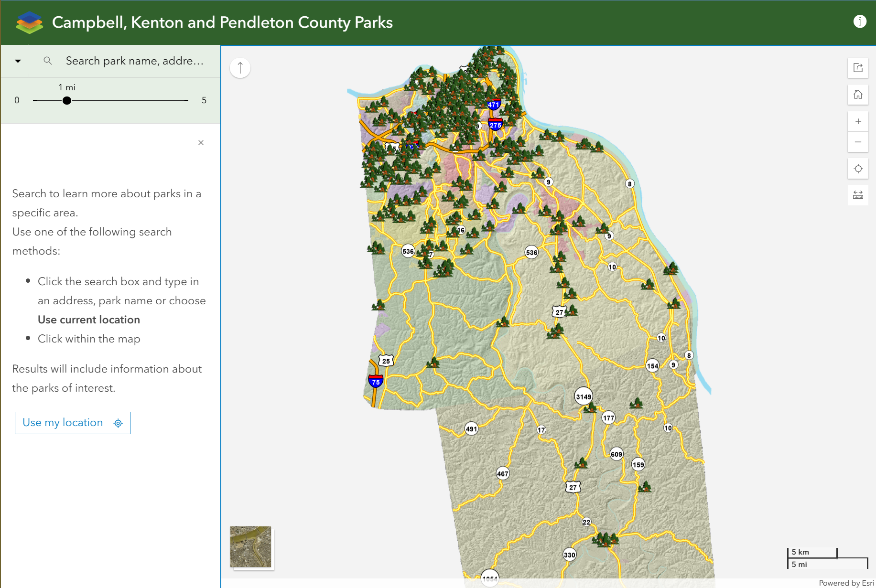
Task: Toggle the aerial imagery basemap thumbnail
Action: coord(251,547)
